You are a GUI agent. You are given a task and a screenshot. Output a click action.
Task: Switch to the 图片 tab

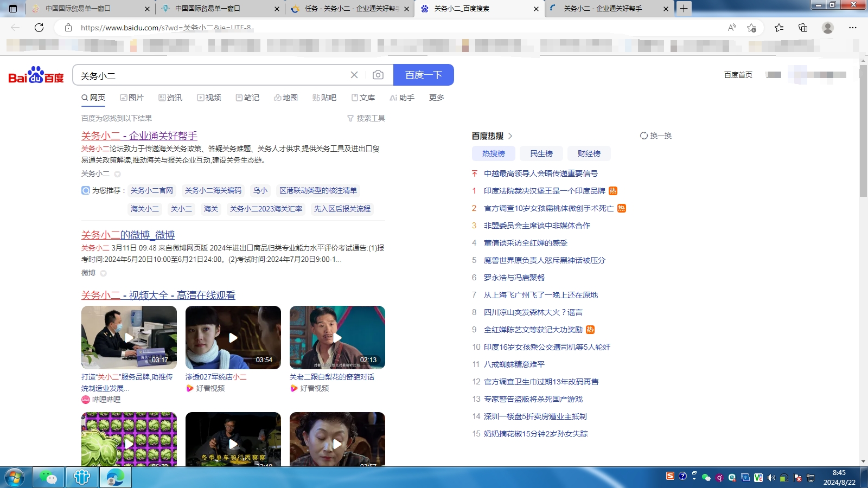(132, 98)
